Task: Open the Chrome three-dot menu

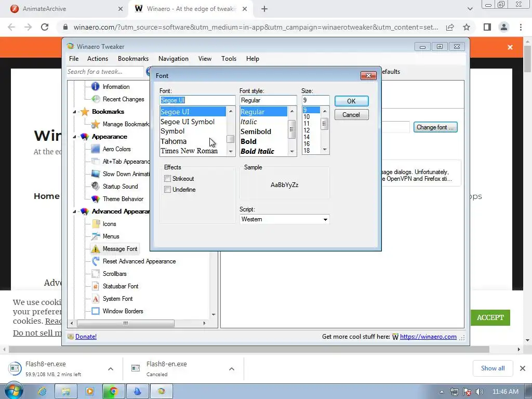Action: (521, 27)
